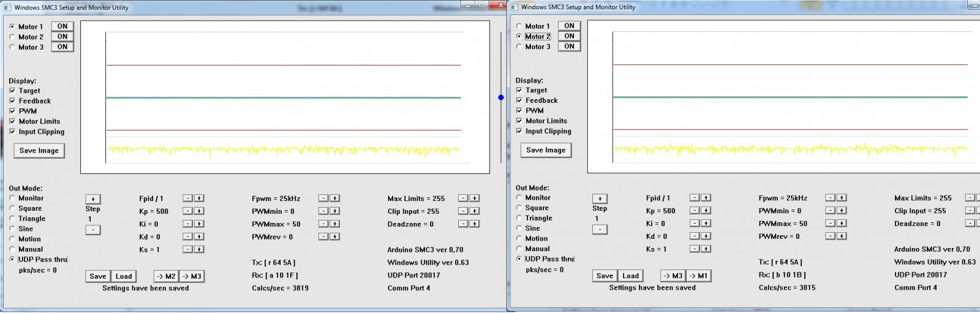Select Motor 3 radio in right window
Image resolution: width=980 pixels, height=313 pixels.
point(519,47)
